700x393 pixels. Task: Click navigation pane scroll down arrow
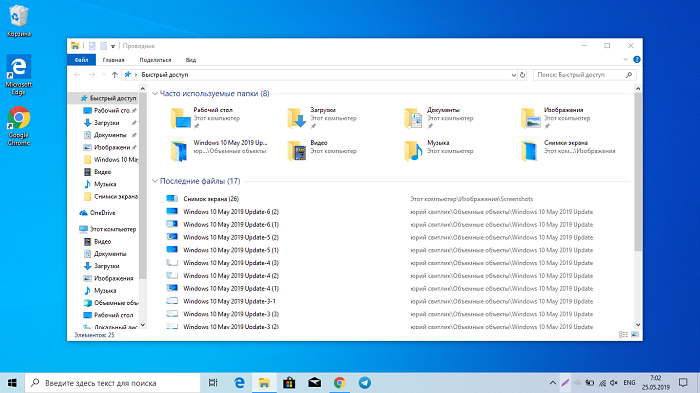click(143, 325)
